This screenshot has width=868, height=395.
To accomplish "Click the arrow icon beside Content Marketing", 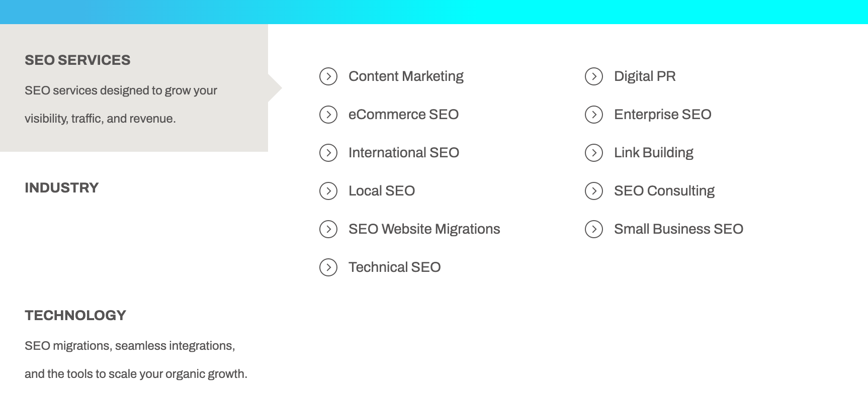I will [x=328, y=76].
